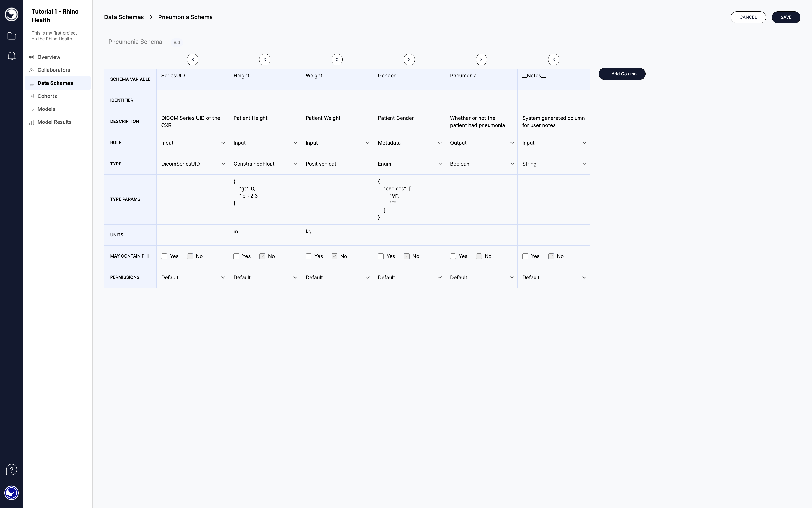Open the __Notes__ Permissions dropdown
812x508 pixels.
pyautogui.click(x=554, y=277)
